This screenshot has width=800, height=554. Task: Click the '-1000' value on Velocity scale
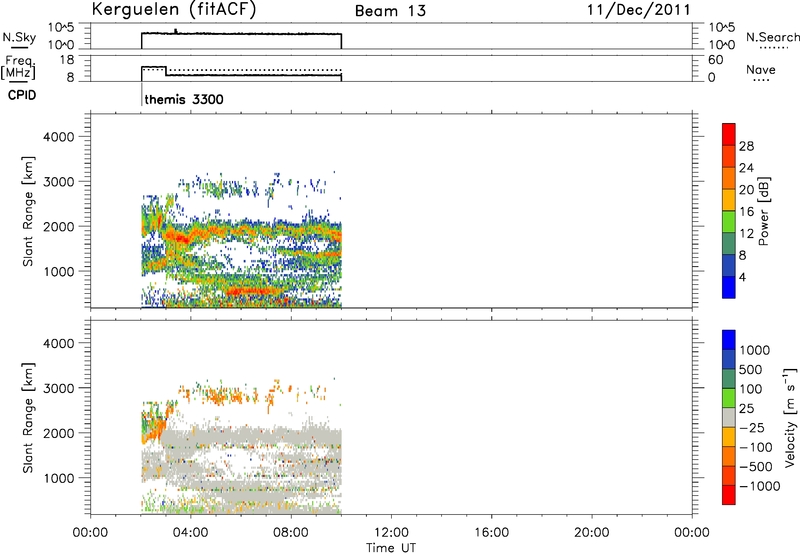(759, 486)
